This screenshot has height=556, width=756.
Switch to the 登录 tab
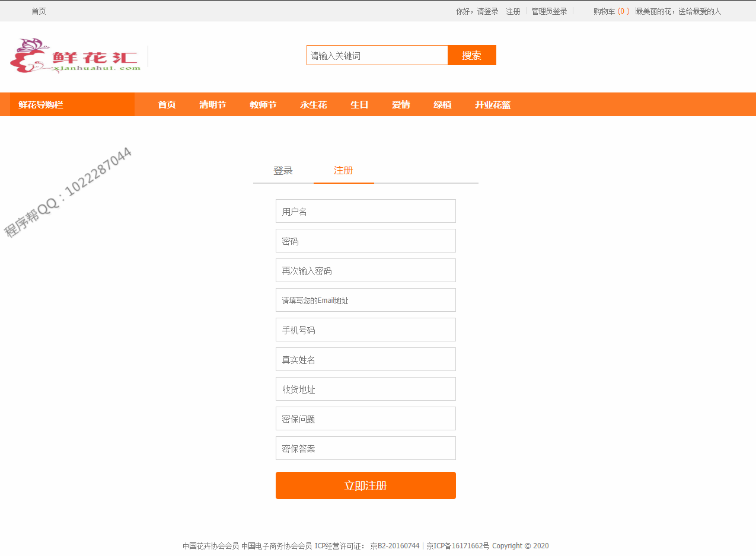[283, 171]
